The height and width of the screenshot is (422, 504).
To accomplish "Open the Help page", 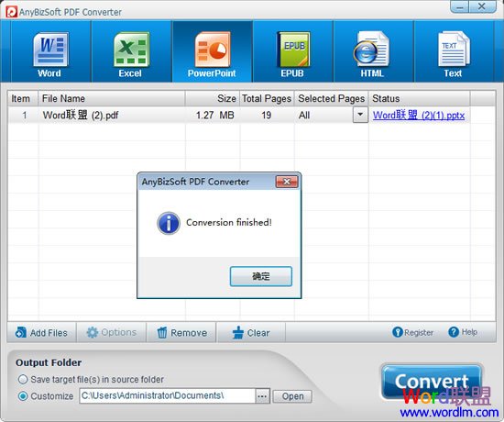I will (x=463, y=332).
